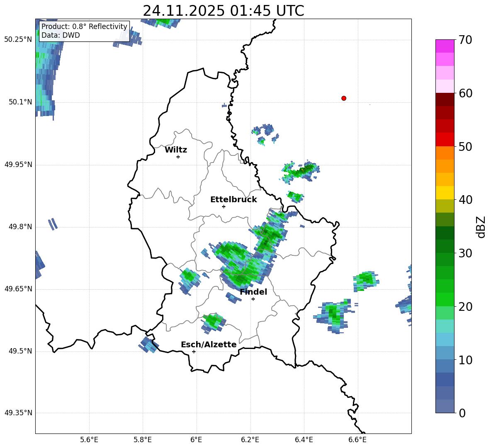Image resolution: width=491 pixels, height=448 pixels.
Task: Click the bright red colorbar segment near 50
Action: click(x=445, y=140)
